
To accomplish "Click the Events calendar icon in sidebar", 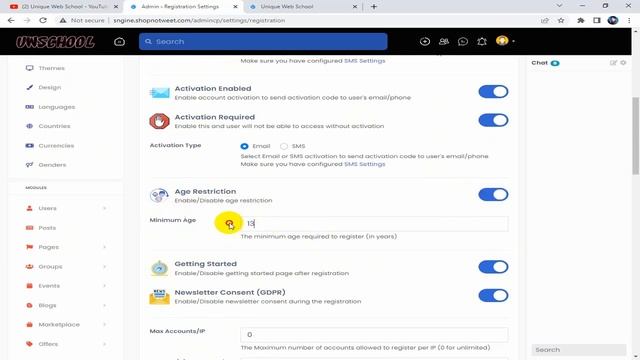I will [29, 286].
